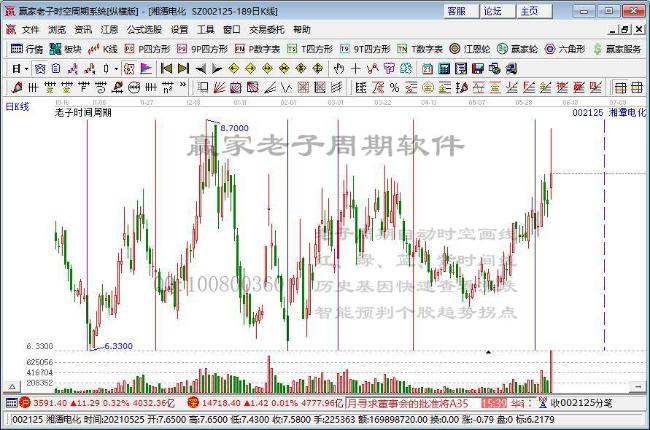650x430 pixels.
Task: Click the colored flag toolbar icon
Action: point(146,68)
